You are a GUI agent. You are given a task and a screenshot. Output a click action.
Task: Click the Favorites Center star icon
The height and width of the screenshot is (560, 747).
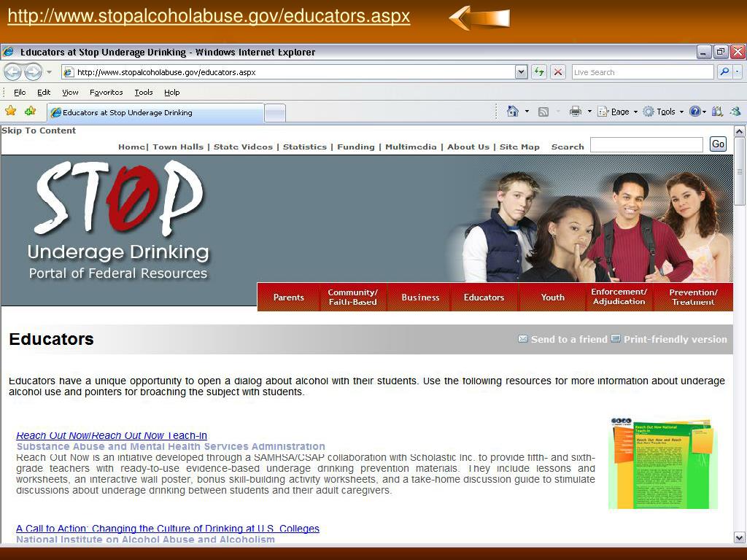11,112
